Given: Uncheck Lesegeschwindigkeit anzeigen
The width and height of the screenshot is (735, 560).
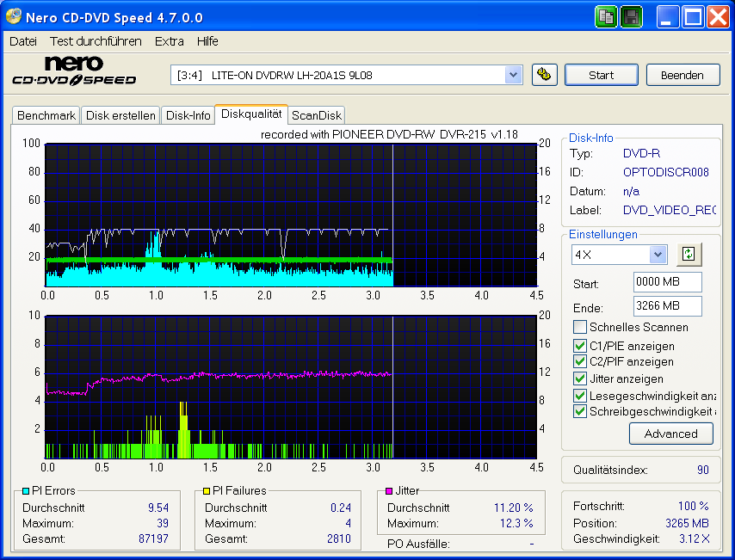Looking at the screenshot, I should tap(580, 395).
